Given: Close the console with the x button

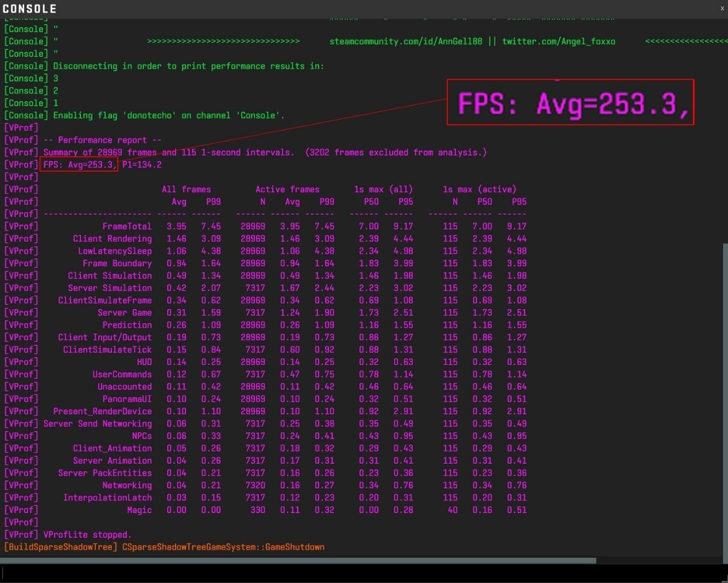Looking at the screenshot, I should 722,8.
